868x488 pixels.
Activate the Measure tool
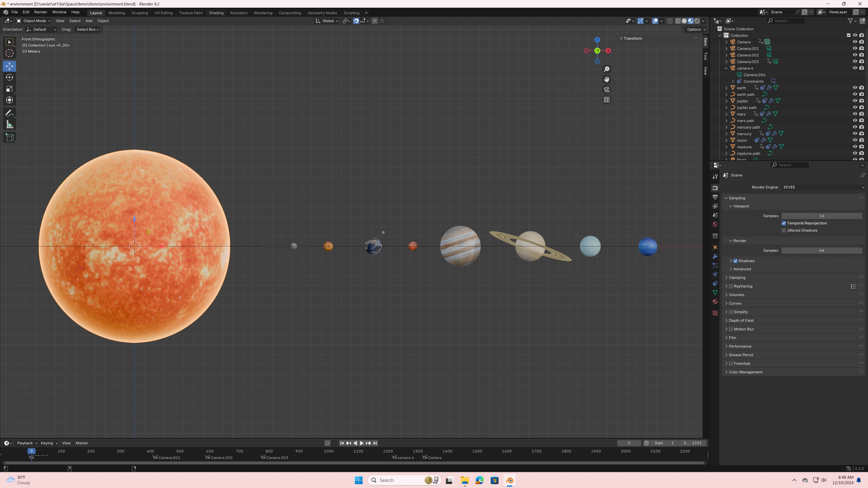pyautogui.click(x=9, y=125)
